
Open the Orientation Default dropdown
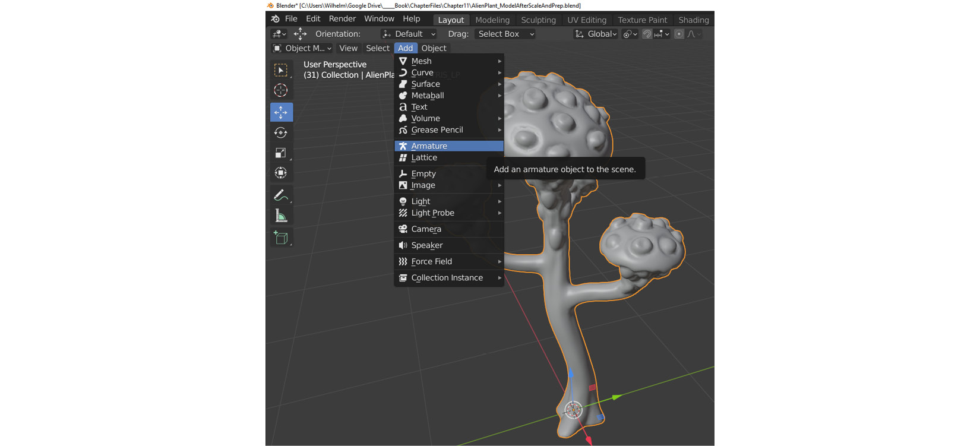click(409, 34)
